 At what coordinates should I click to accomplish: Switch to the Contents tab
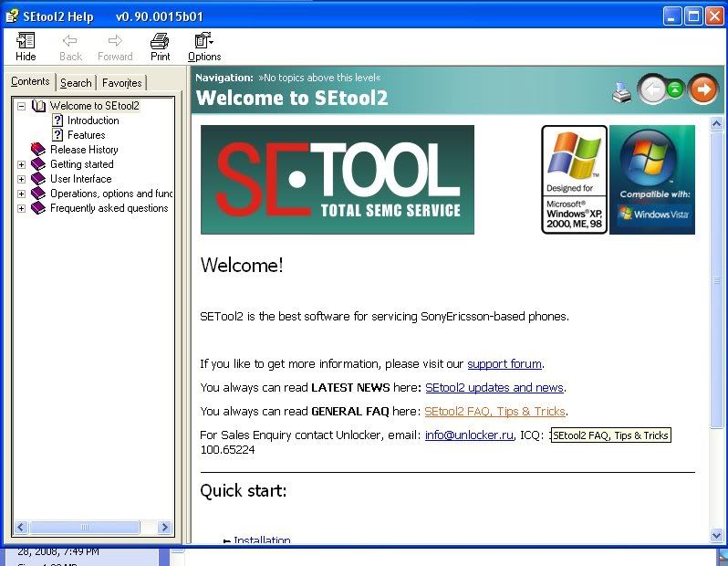coord(30,81)
